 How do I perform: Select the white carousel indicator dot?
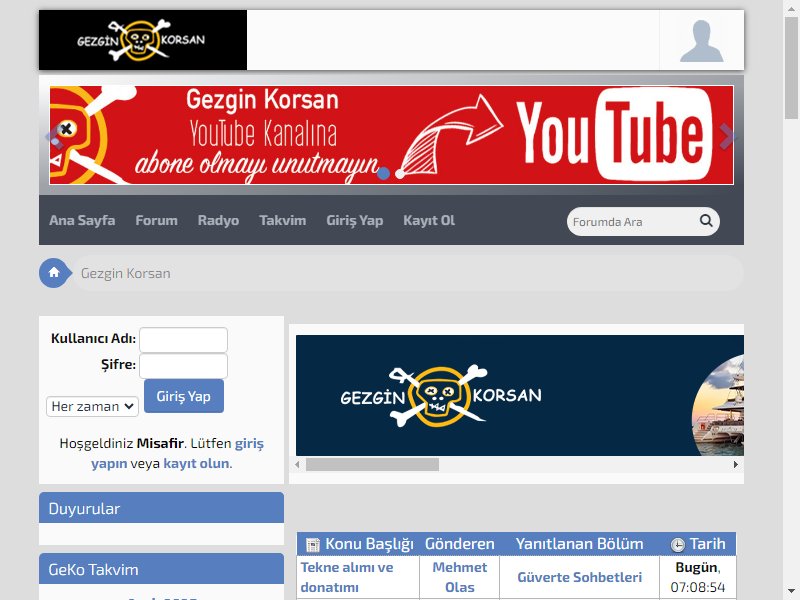click(x=399, y=174)
